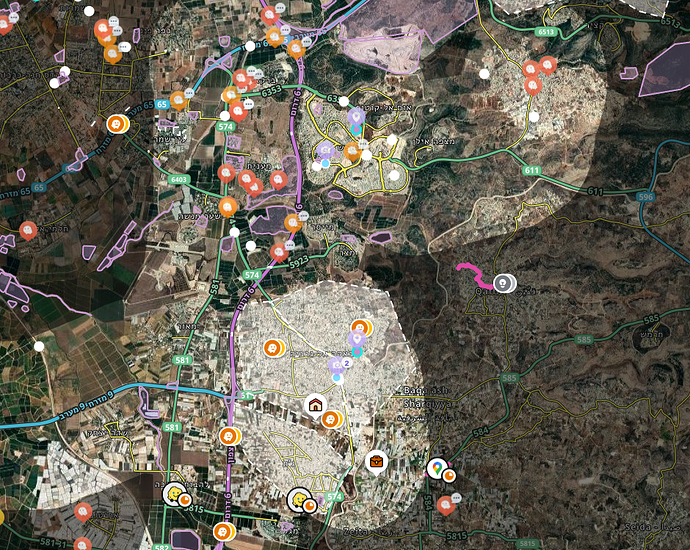
Task: Click the אום אל-קוטוף place label
Action: [x=384, y=107]
